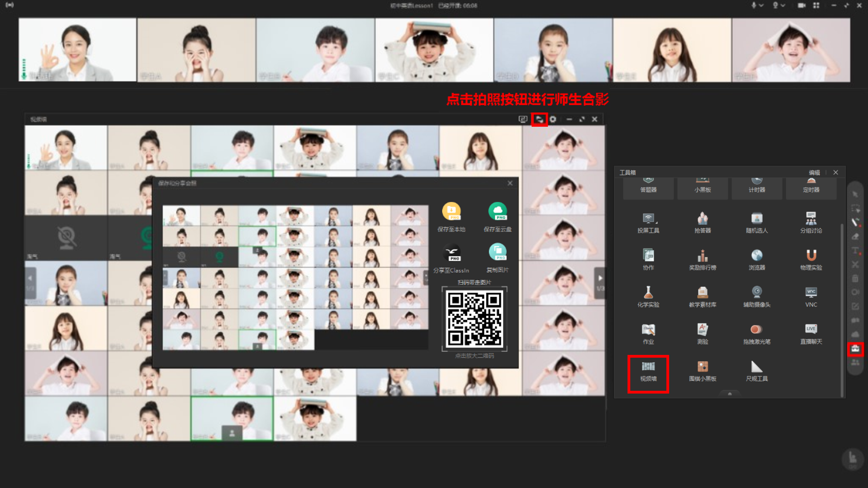Select the teacher video tile in top row
Image resolution: width=868 pixels, height=488 pixels.
coord(78,49)
